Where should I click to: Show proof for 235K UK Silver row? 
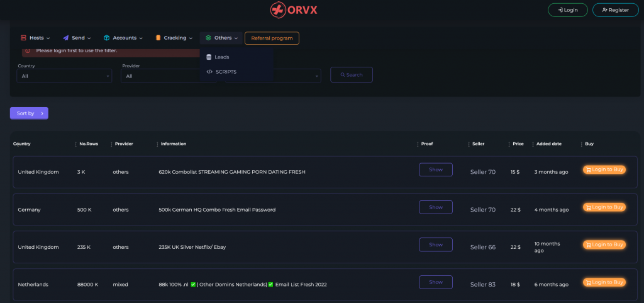pos(436,244)
